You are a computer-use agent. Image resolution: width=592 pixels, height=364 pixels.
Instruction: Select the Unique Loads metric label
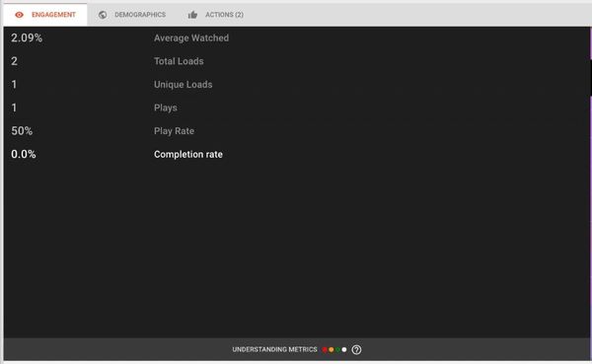pyautogui.click(x=184, y=85)
